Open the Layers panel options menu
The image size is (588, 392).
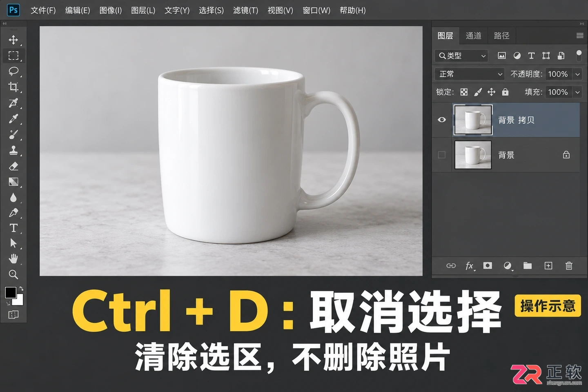(x=580, y=36)
